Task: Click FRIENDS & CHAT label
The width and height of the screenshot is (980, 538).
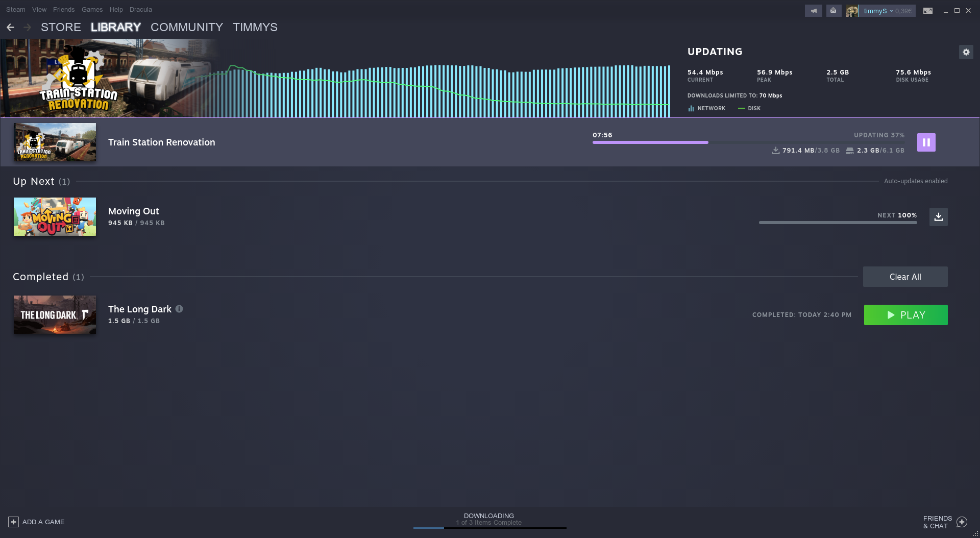Action: (937, 522)
